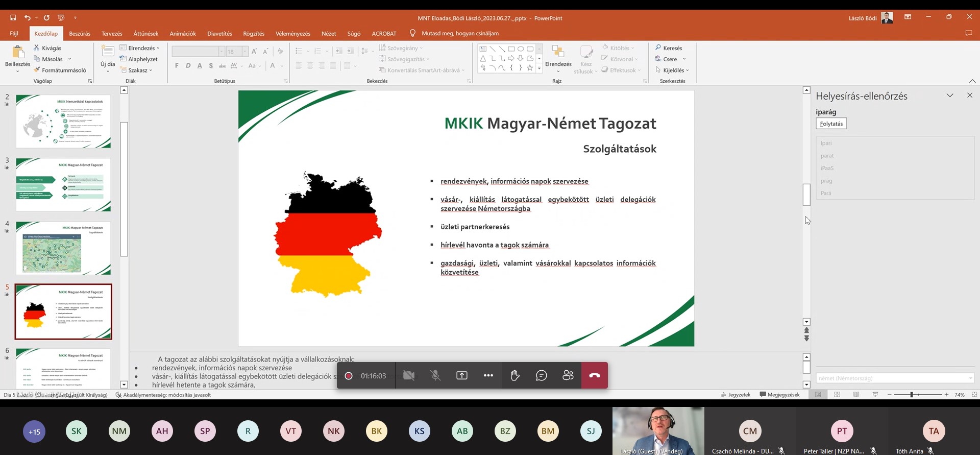This screenshot has width=980, height=455.
Task: Open Teams chat bubble icon
Action: [542, 375]
